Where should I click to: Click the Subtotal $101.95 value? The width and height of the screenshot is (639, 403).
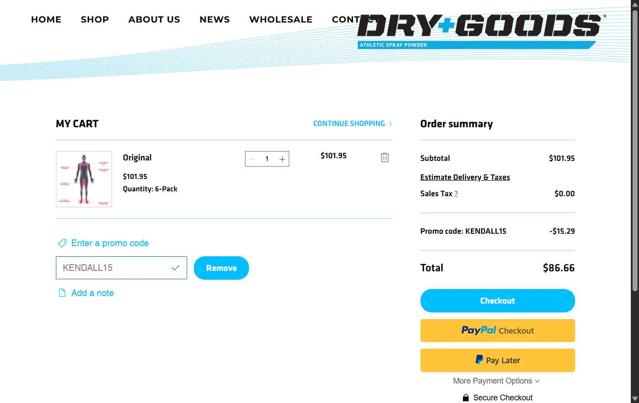pos(562,158)
